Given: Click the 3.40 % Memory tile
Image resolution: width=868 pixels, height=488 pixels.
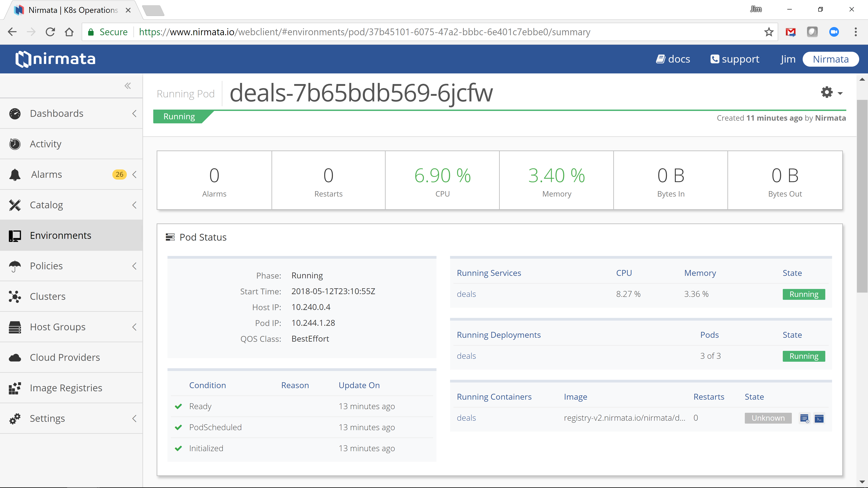Looking at the screenshot, I should [557, 181].
